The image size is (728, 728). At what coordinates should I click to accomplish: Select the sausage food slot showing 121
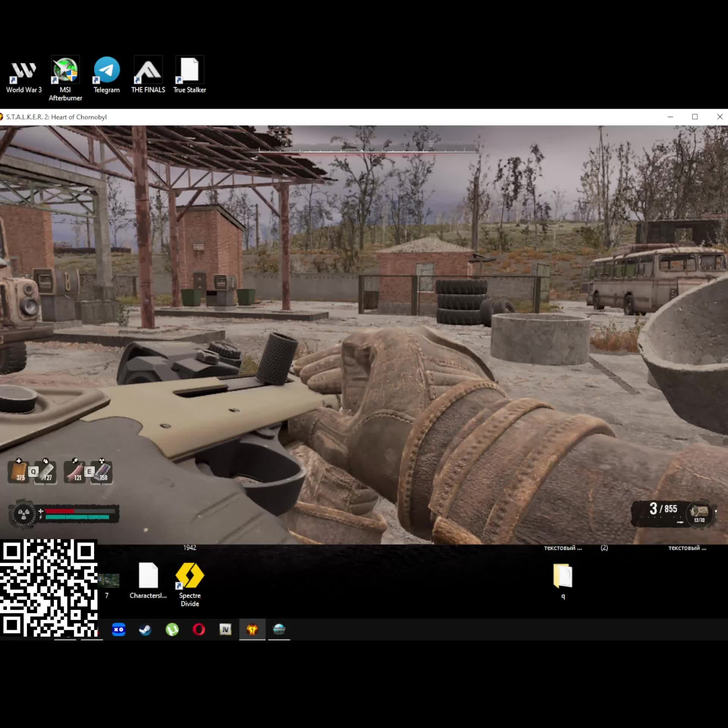tap(74, 472)
